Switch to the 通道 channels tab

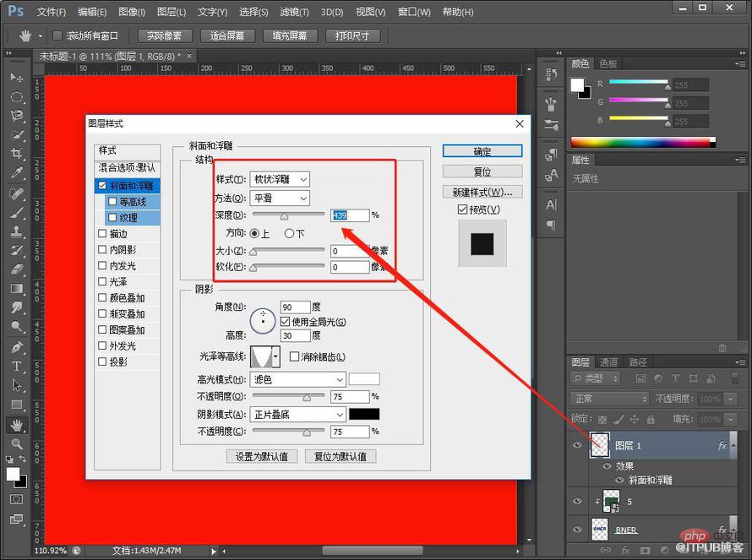(608, 362)
